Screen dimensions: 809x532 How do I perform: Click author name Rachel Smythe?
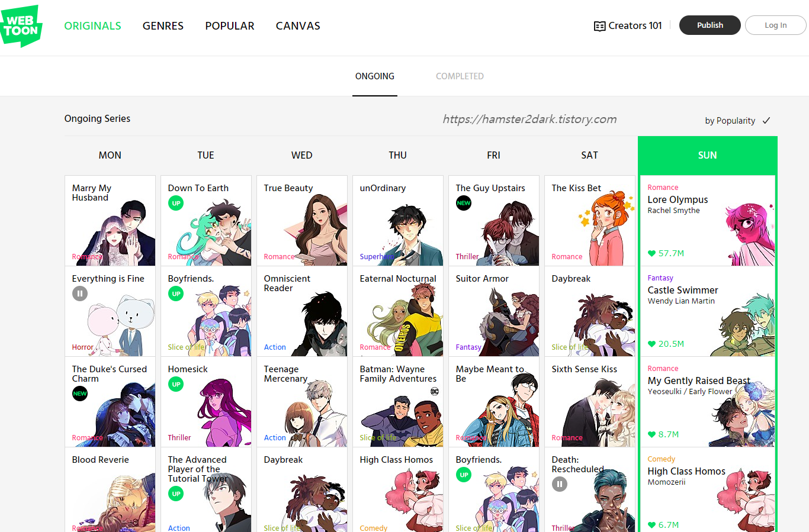673,211
